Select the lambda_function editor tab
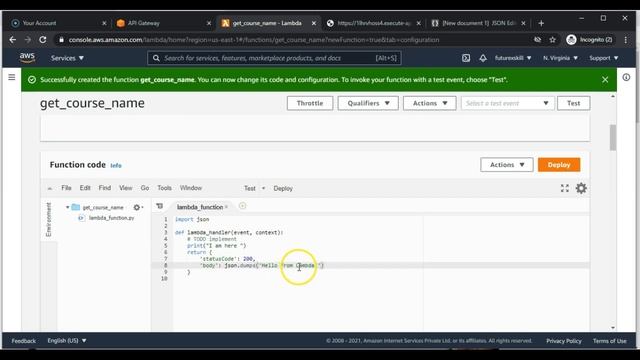This screenshot has width=640, height=360. pos(200,207)
